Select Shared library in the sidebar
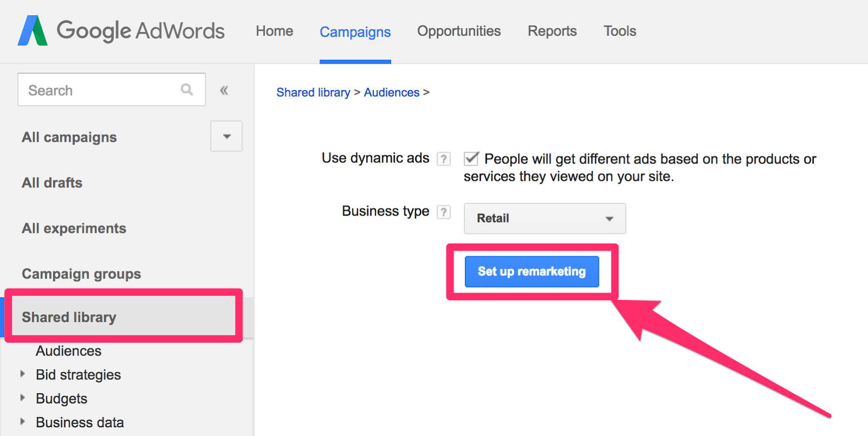Viewport: 868px width, 436px height. [69, 317]
